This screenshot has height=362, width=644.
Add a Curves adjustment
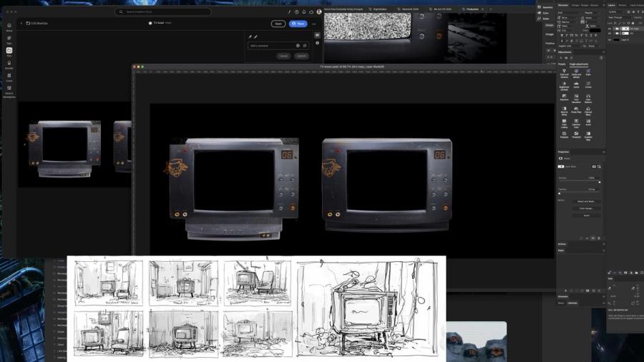click(x=588, y=84)
